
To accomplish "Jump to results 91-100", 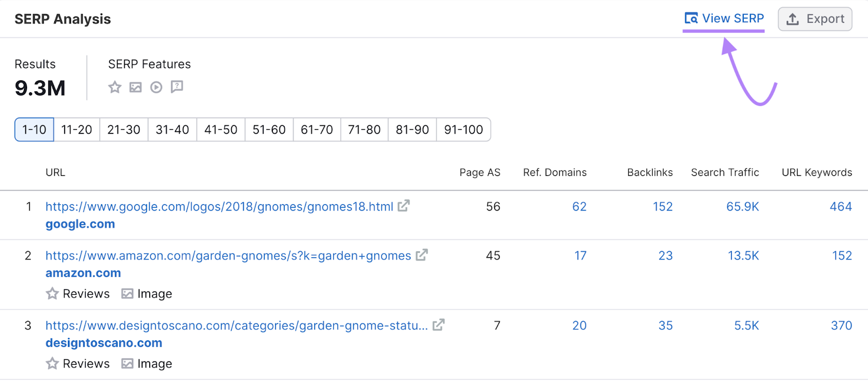I will (x=463, y=130).
